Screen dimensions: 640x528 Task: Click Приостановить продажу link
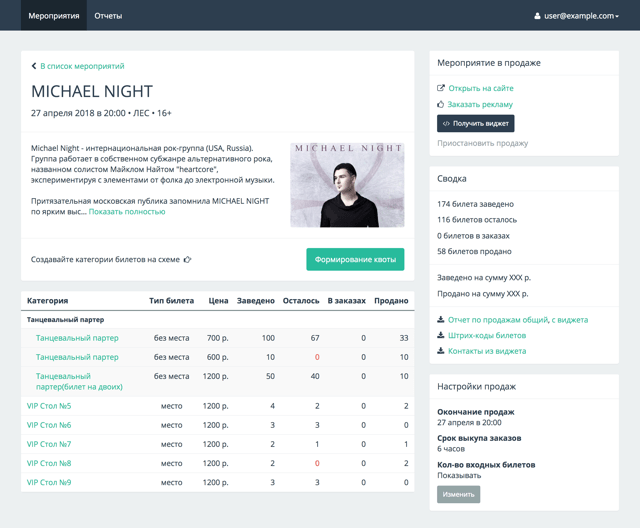482,144
